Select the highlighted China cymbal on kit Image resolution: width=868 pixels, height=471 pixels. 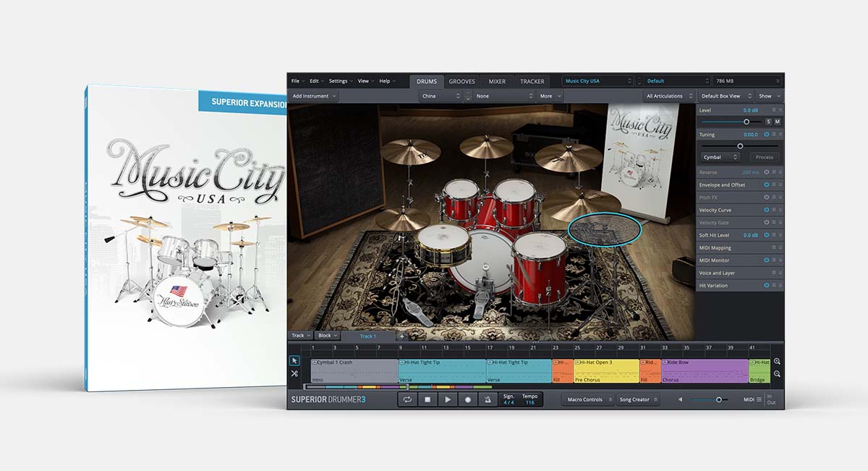pyautogui.click(x=605, y=230)
